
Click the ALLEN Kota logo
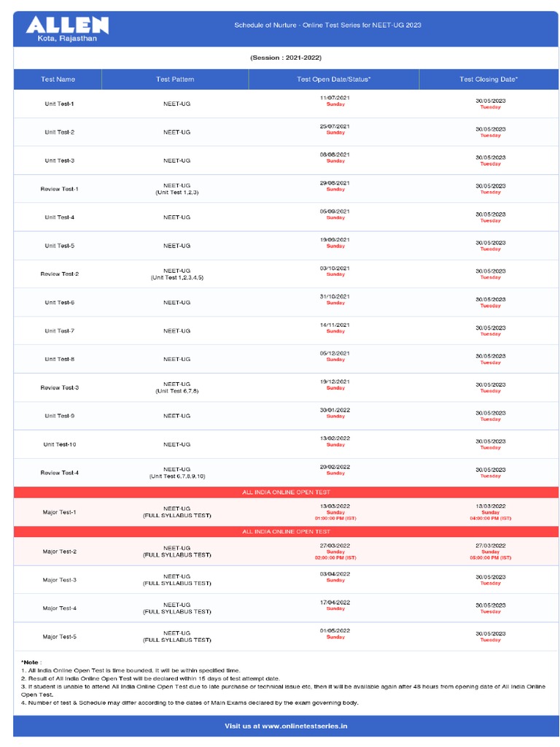coord(67,28)
